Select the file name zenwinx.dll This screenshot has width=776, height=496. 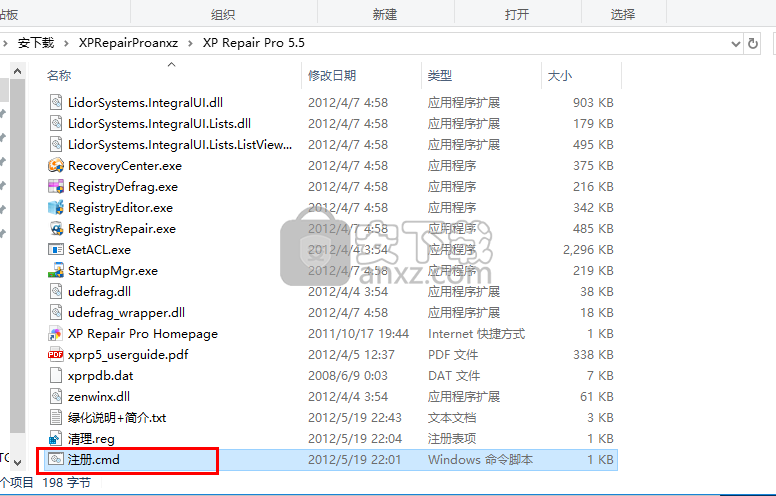click(x=99, y=397)
